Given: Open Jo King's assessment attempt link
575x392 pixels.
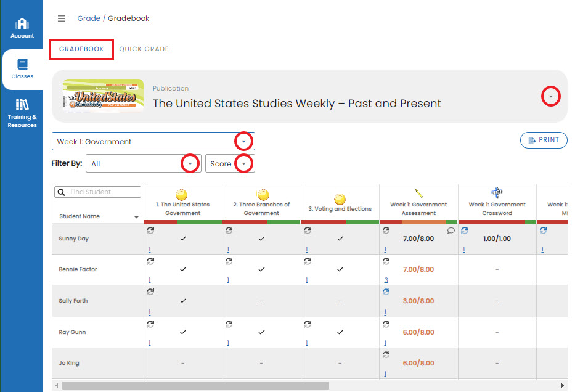Looking at the screenshot, I should [x=385, y=374].
